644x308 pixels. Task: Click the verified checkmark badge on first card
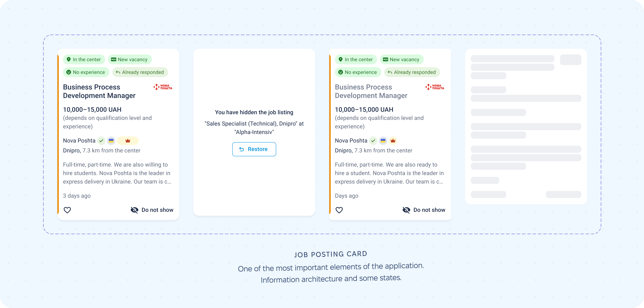[101, 141]
